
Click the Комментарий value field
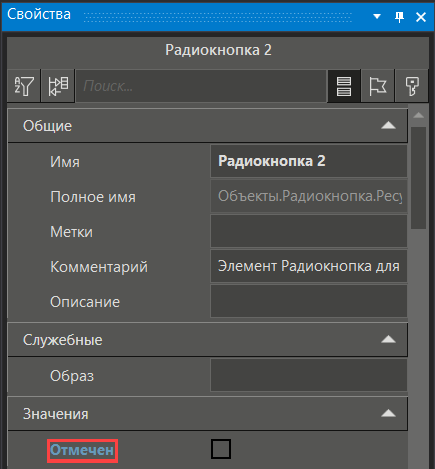(x=309, y=266)
